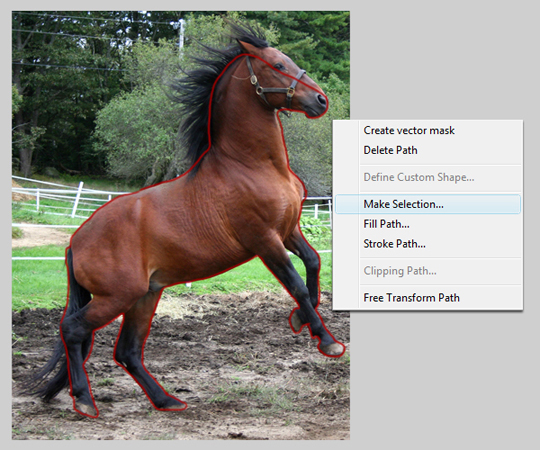Open the Stroke Path dialog
Screen dimensions: 540x450
(394, 244)
